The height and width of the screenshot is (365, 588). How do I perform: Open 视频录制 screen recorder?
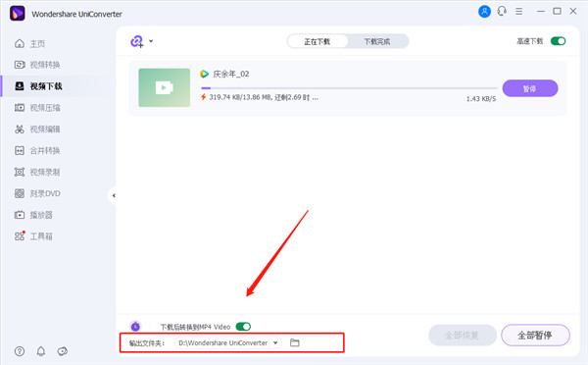(x=37, y=172)
